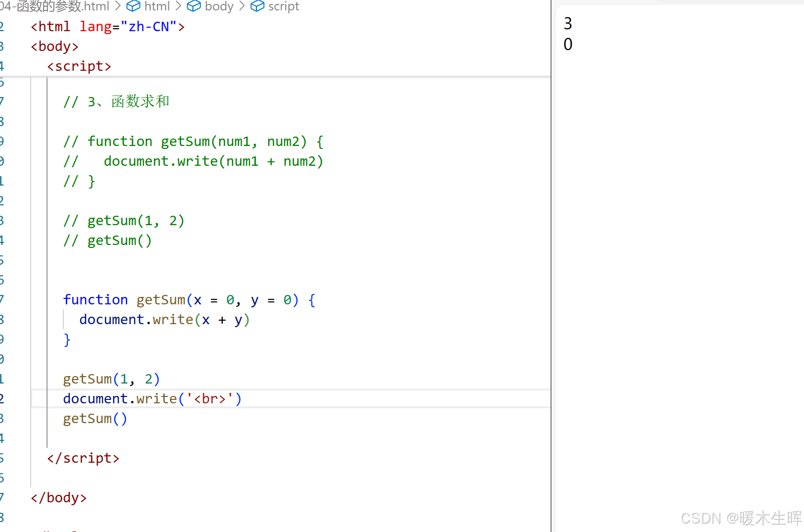Viewport: 804px width, 532px height.
Task: Click the document.write(x + y) line
Action: 164,319
